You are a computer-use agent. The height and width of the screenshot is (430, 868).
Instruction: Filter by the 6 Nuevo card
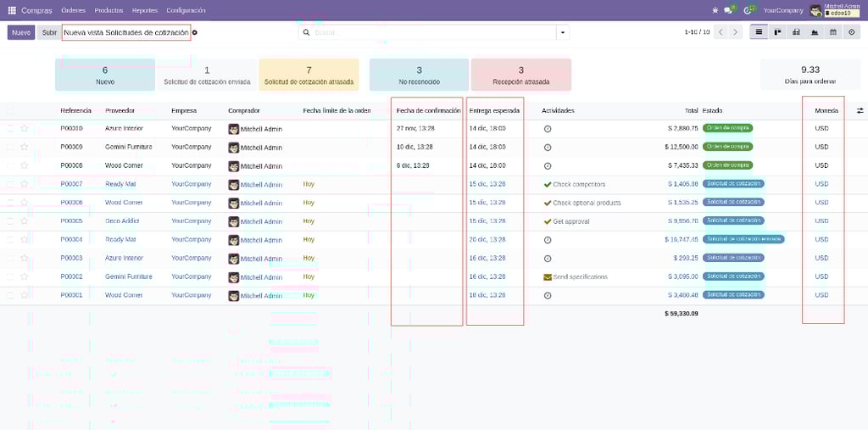point(105,75)
